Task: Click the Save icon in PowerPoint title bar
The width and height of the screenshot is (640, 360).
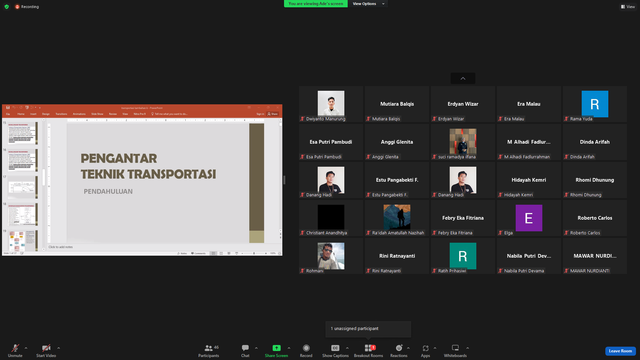Action: click(8, 107)
